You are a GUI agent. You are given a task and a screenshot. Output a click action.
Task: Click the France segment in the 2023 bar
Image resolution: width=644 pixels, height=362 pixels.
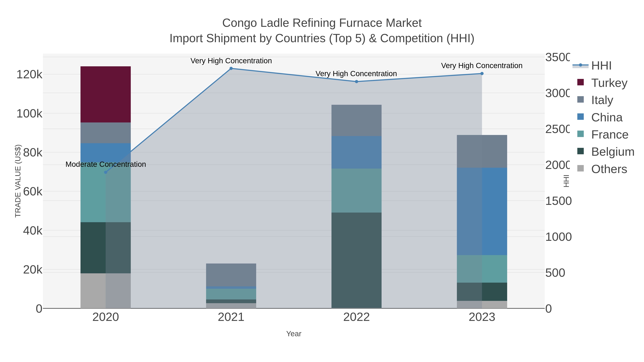pos(482,269)
